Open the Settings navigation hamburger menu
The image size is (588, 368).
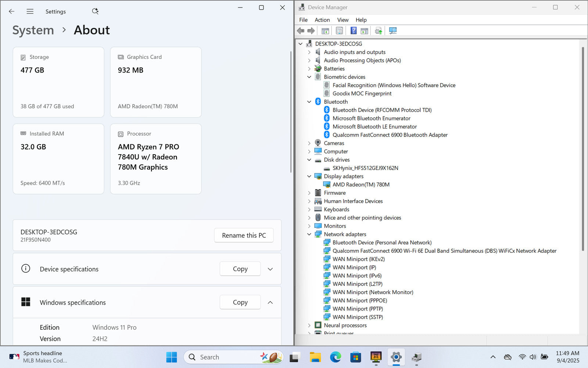[x=30, y=11]
